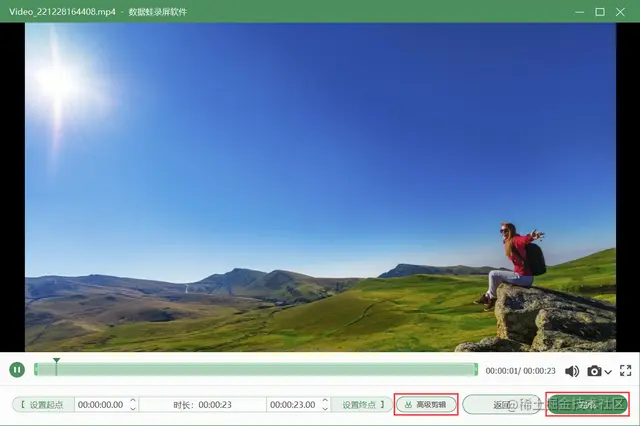Viewport: 640px width, 426px height.
Task: Pause the video playback
Action: (17, 370)
